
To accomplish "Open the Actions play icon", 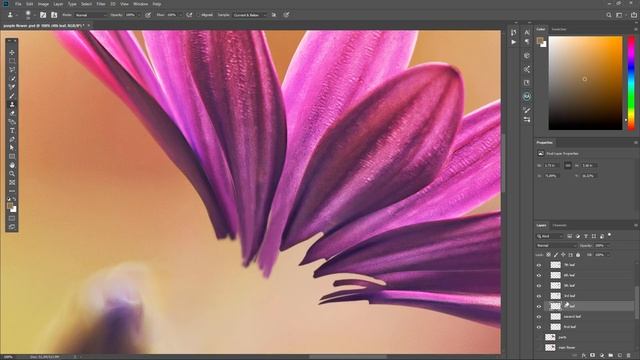I will tap(513, 42).
